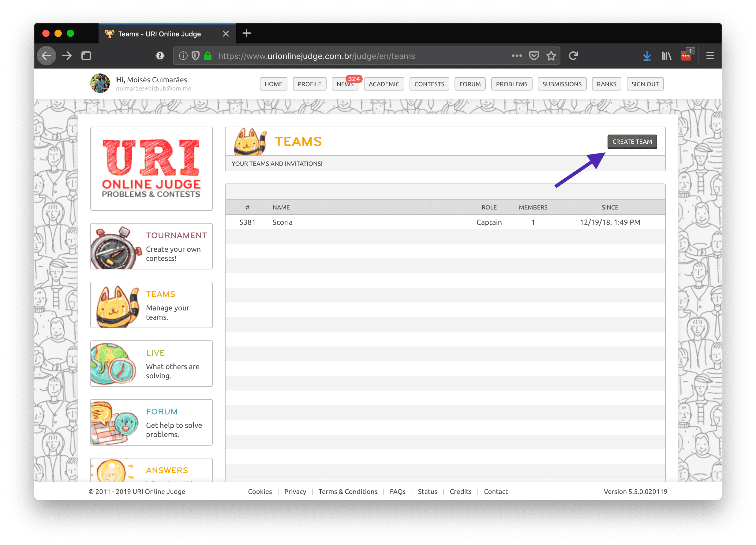Open the Terms & Conditions footer link
Screen dimensions: 756x545
(x=348, y=491)
